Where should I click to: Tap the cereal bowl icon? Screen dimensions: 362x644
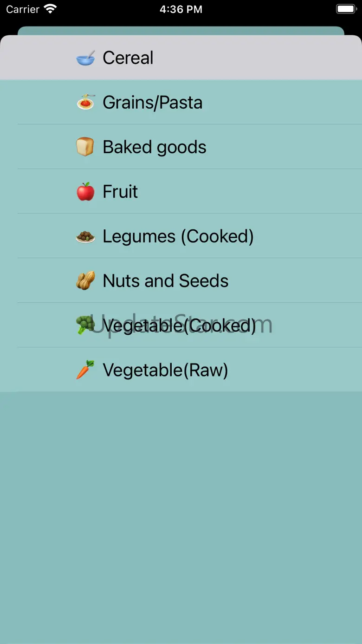click(85, 58)
